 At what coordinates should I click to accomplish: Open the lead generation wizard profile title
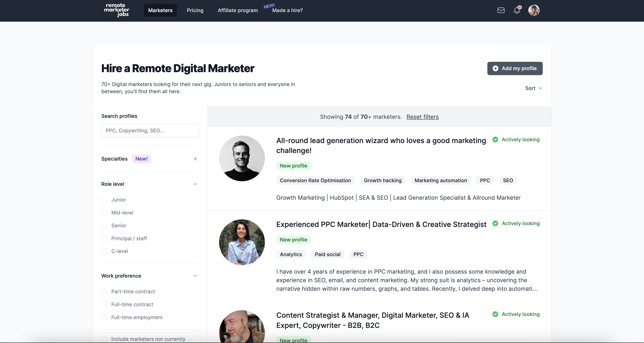pos(381,145)
